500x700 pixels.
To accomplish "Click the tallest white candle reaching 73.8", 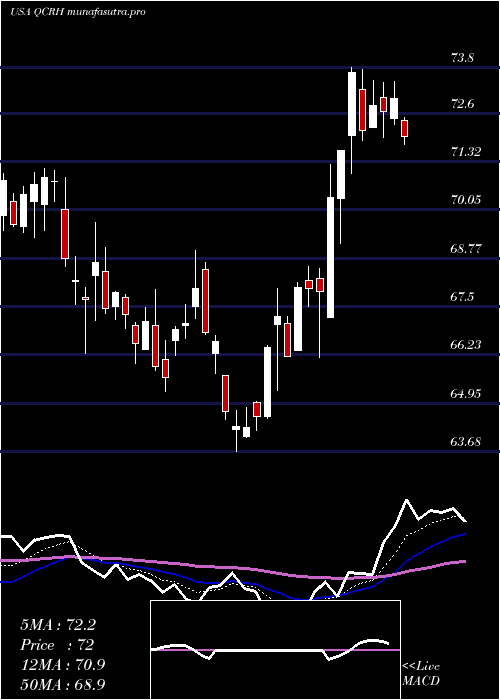I will 352,104.
